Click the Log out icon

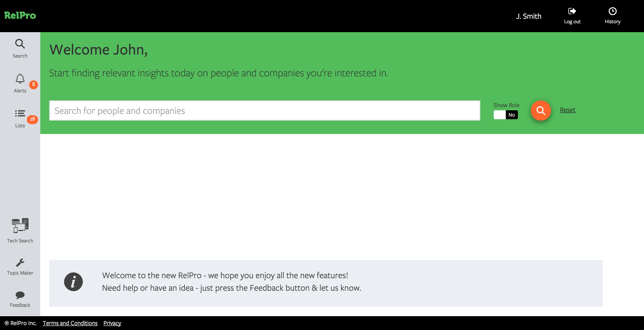(572, 11)
